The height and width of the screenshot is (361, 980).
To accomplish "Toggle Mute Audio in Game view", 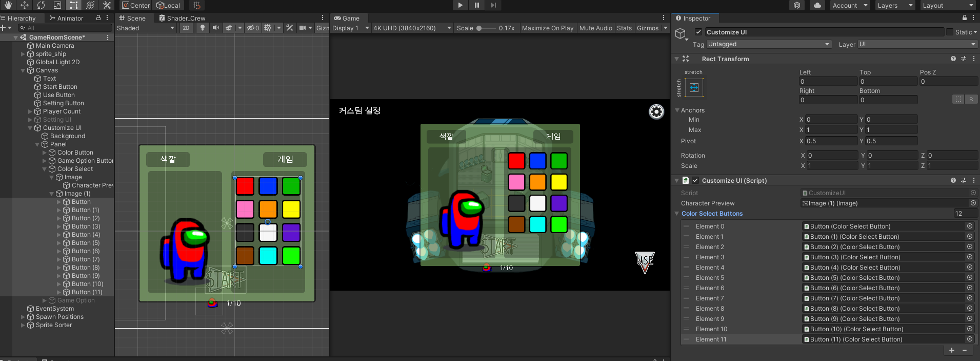I will click(596, 28).
